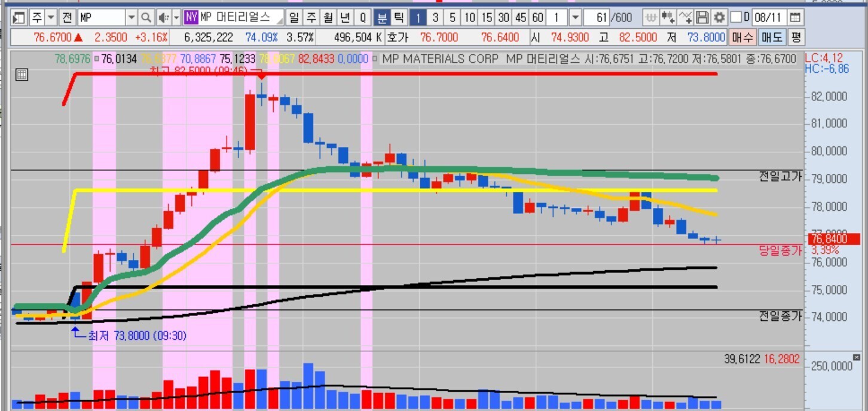Click the 전 button
868x411 pixels.
click(68, 17)
